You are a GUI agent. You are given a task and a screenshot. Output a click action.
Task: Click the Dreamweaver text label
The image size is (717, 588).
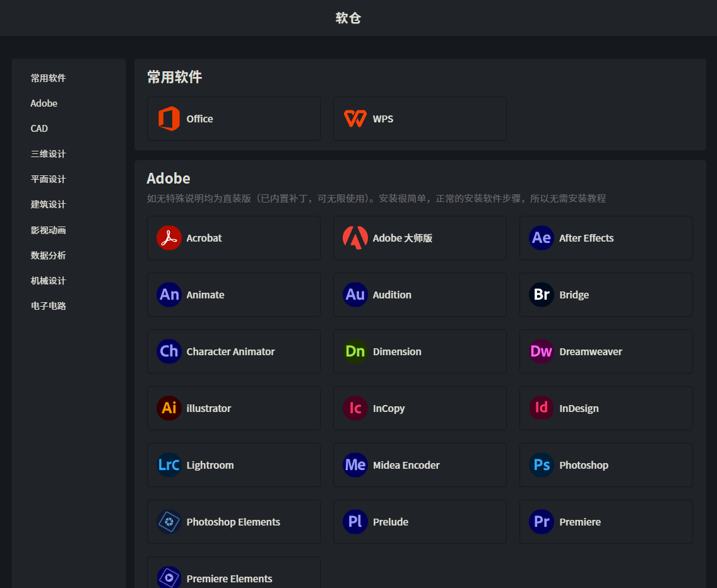[x=590, y=351]
